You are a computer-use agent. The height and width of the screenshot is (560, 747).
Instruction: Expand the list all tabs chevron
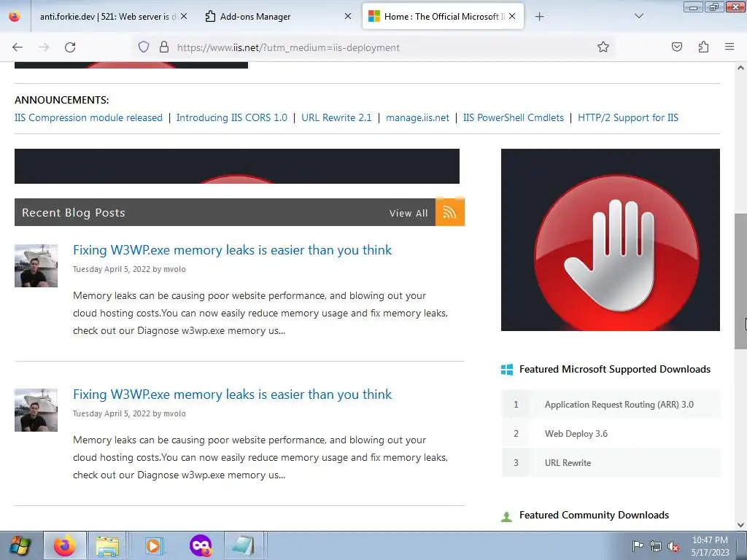coord(639,16)
